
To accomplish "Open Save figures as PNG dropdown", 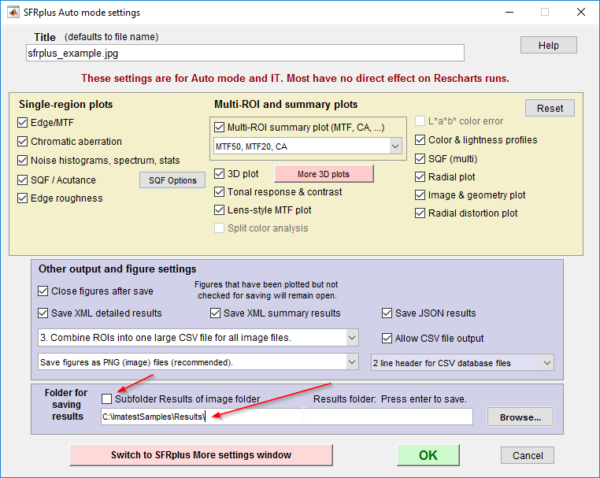I will pyautogui.click(x=351, y=361).
